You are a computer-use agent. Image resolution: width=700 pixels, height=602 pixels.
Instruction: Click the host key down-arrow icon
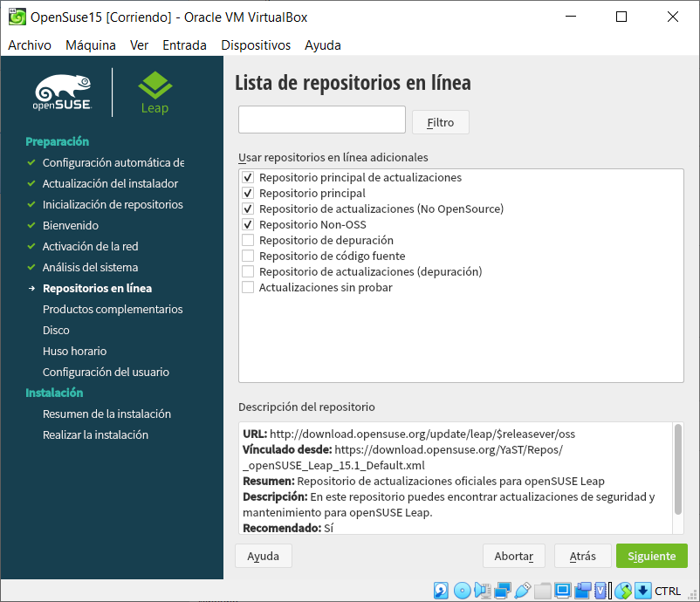coord(643,591)
